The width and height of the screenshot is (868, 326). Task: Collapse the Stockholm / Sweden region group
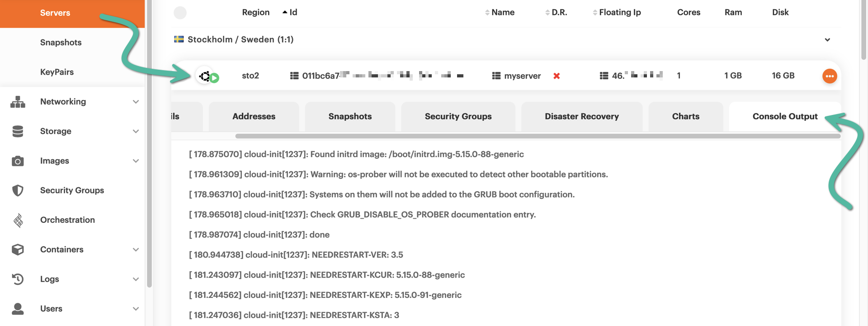tap(827, 40)
